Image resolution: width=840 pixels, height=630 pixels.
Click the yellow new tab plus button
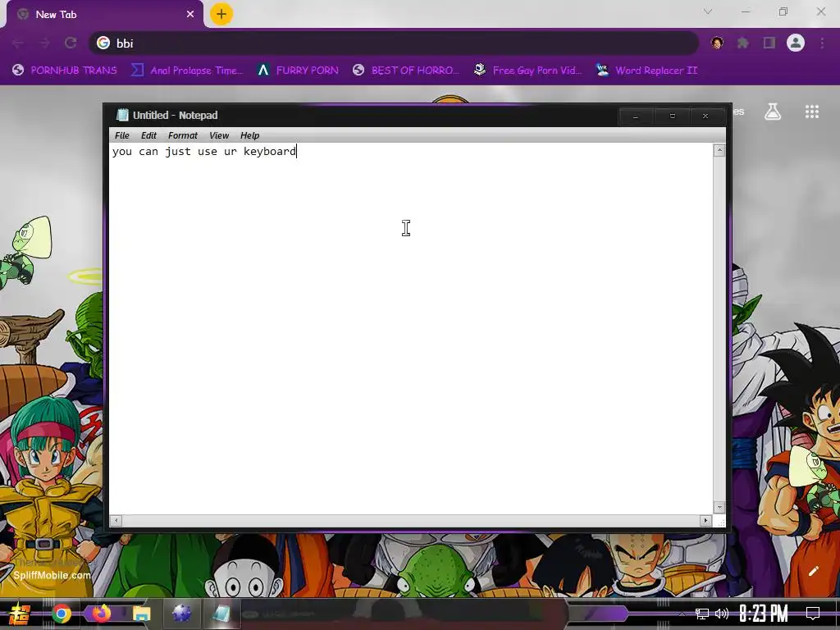pos(221,15)
